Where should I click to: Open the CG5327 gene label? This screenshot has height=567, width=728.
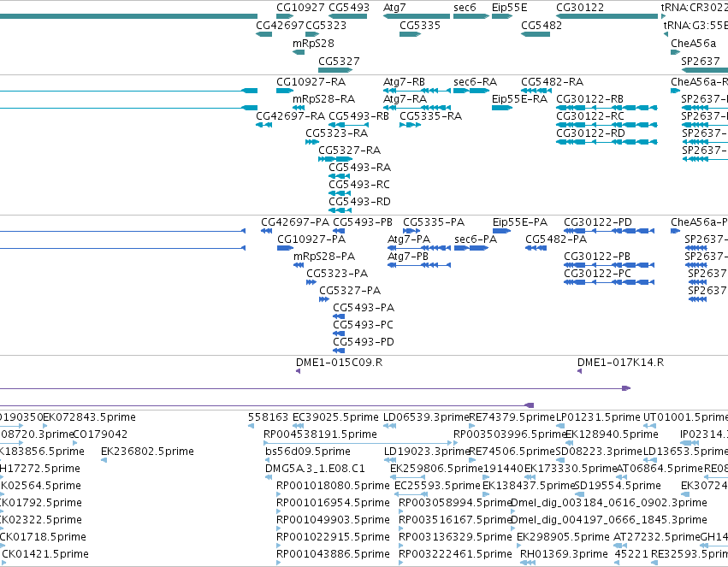339,62
